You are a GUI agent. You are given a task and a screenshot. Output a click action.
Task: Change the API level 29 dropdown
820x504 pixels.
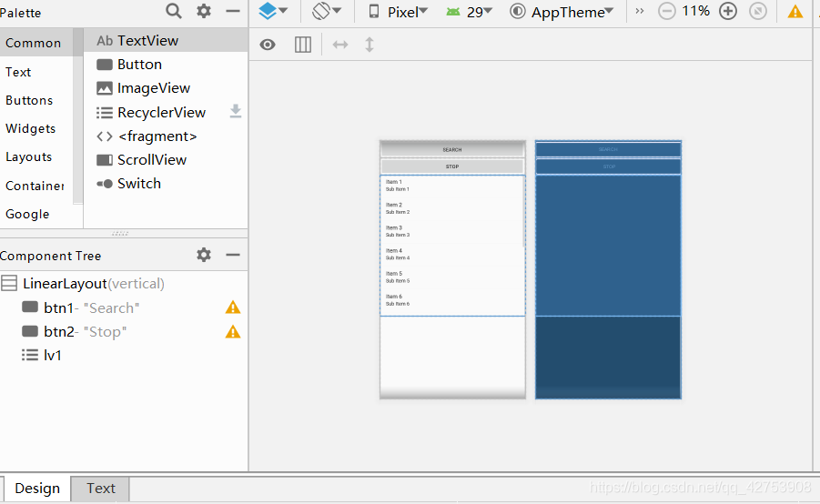click(469, 12)
